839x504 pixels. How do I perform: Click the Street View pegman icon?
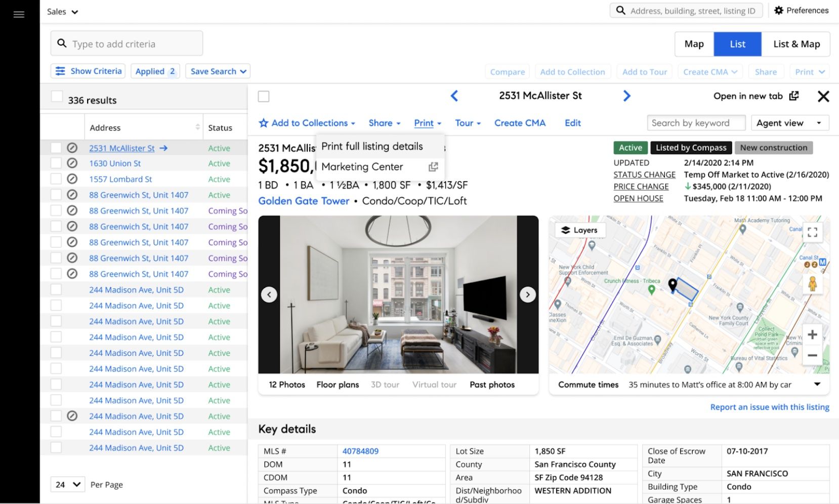point(812,283)
